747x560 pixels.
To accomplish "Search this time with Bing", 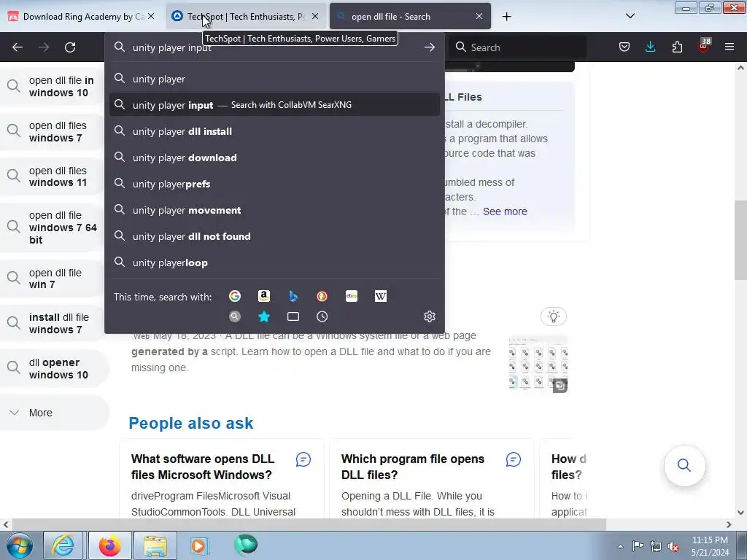I will click(x=293, y=296).
